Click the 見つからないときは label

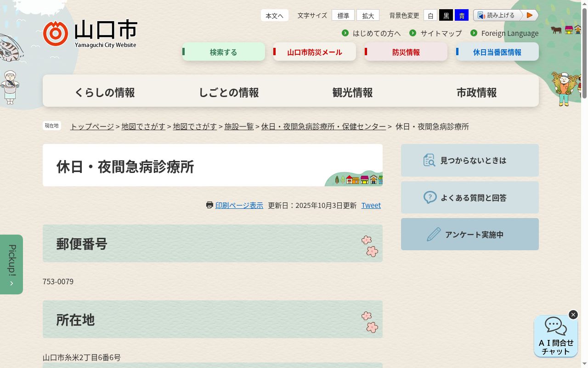[x=473, y=160]
